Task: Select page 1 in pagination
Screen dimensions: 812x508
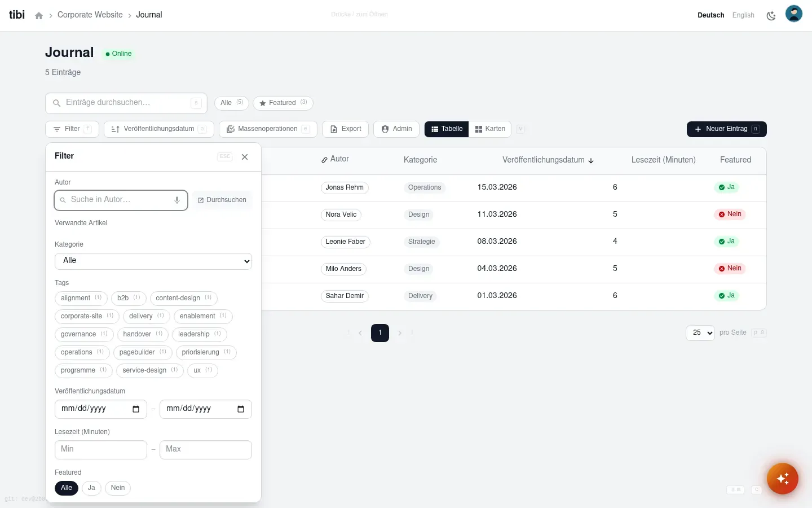Action: point(380,333)
